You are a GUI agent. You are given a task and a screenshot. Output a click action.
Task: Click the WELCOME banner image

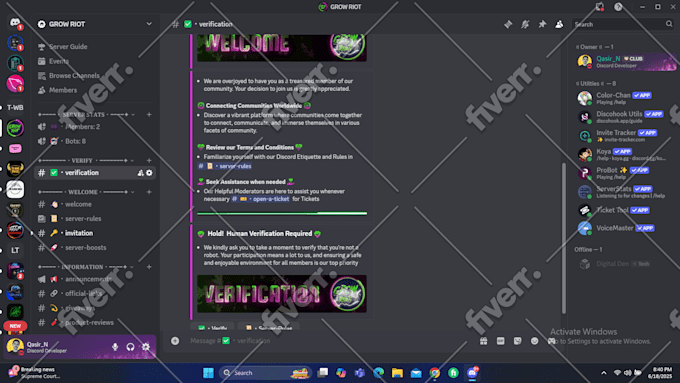[282, 48]
